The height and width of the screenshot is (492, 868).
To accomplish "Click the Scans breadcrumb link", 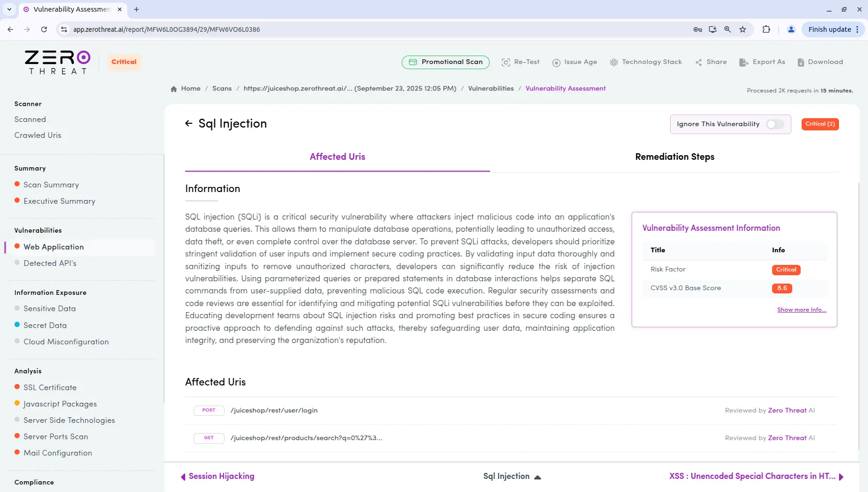I will [222, 89].
